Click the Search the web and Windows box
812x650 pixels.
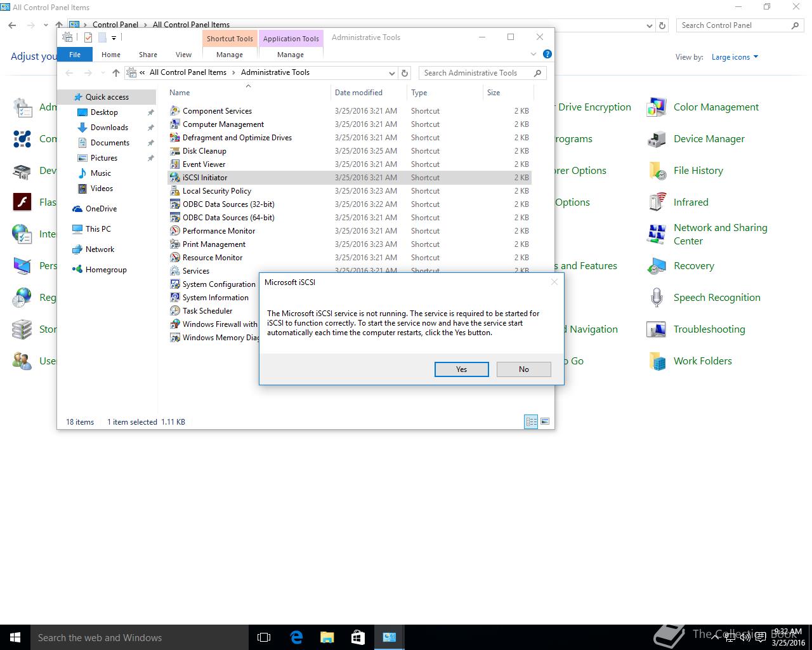coord(140,637)
